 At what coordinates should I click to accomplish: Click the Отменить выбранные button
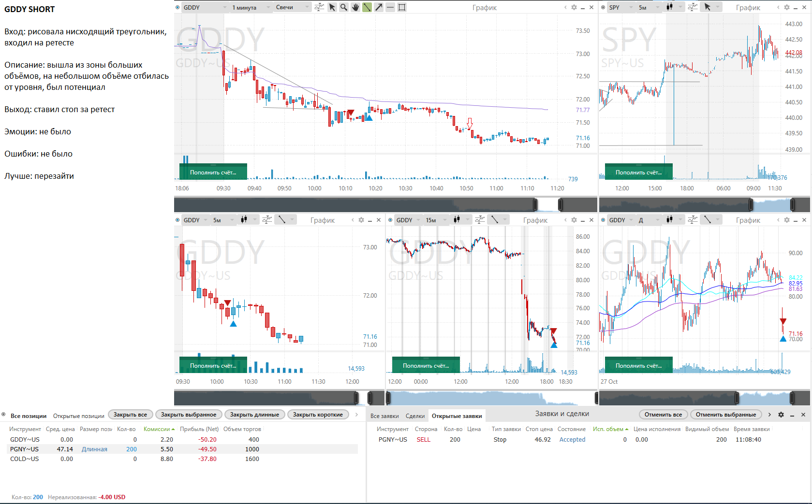click(x=726, y=415)
